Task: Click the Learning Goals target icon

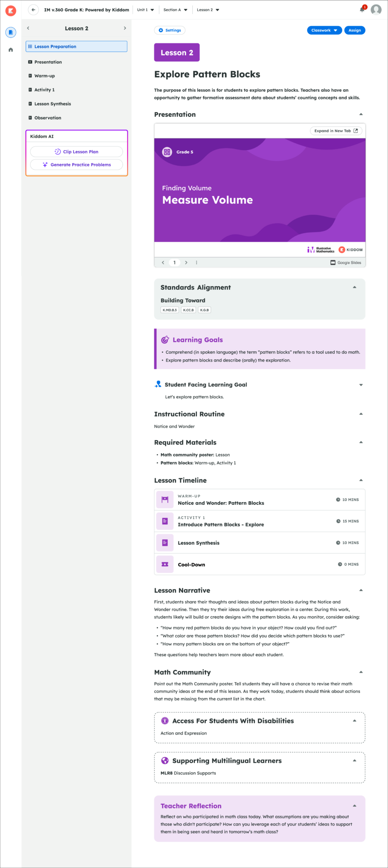Action: [165, 340]
